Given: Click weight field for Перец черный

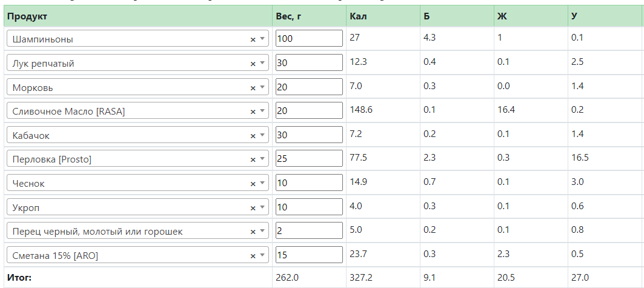Looking at the screenshot, I should pos(309,230).
